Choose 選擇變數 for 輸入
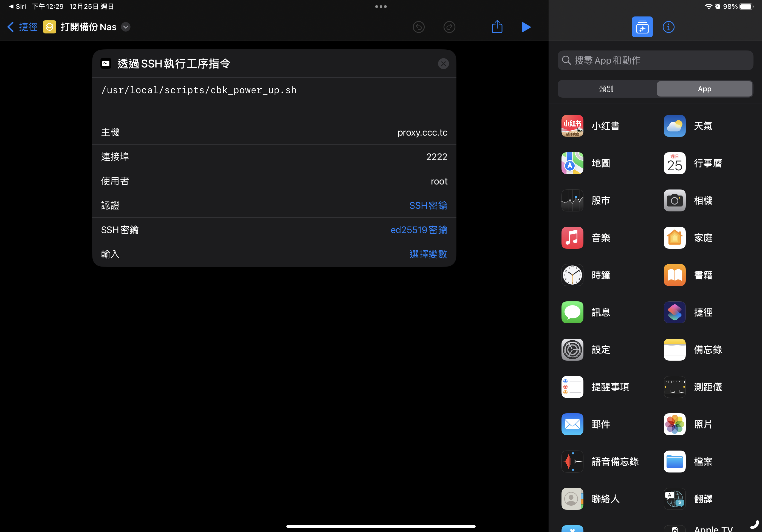762x532 pixels. (x=428, y=254)
